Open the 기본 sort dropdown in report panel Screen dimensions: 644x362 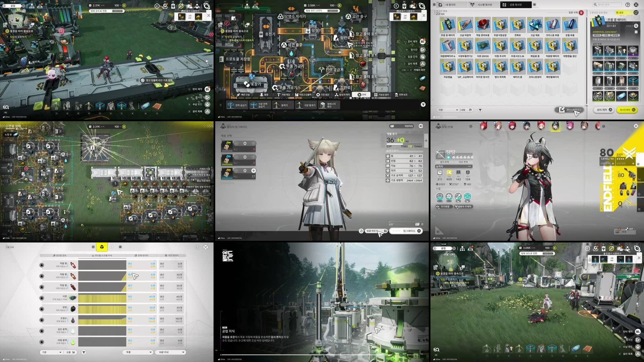tap(51, 352)
